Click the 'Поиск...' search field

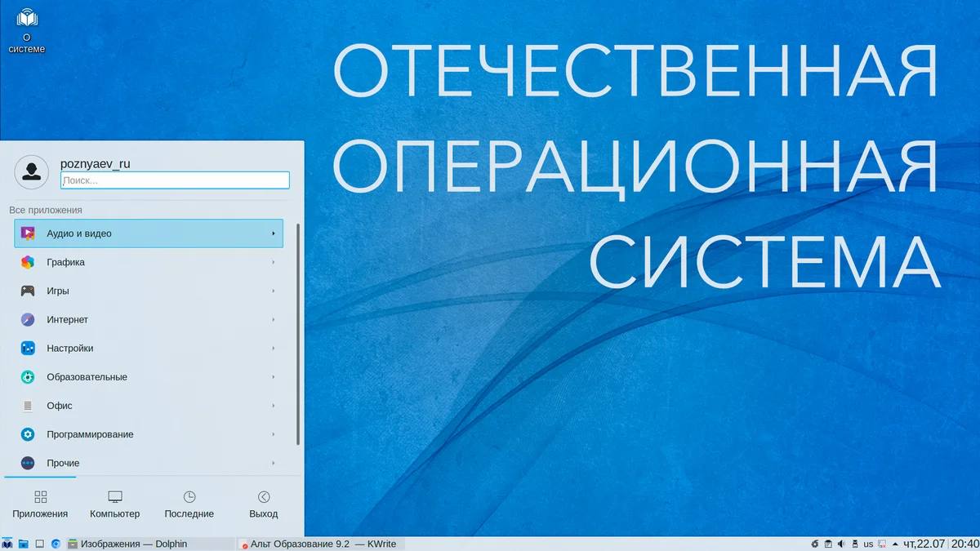tap(175, 180)
